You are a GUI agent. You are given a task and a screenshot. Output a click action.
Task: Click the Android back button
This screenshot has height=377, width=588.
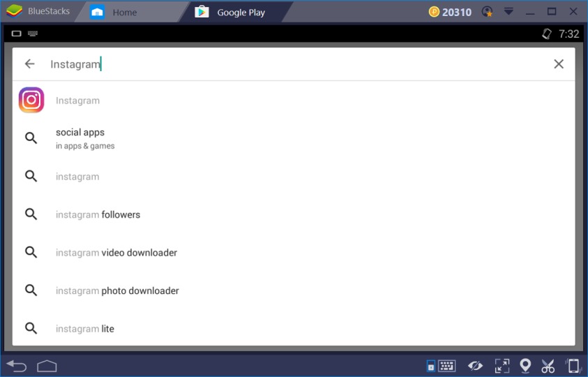(17, 366)
